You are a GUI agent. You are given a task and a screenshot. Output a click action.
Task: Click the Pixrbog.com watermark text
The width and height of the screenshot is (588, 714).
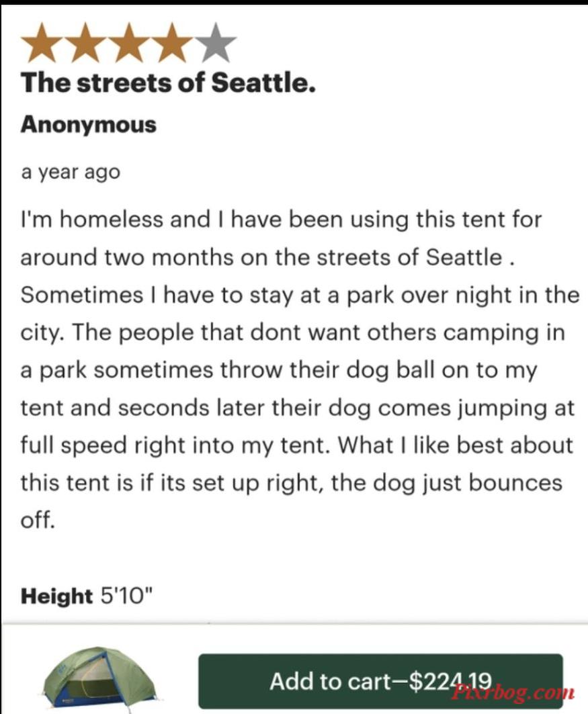tap(513, 693)
